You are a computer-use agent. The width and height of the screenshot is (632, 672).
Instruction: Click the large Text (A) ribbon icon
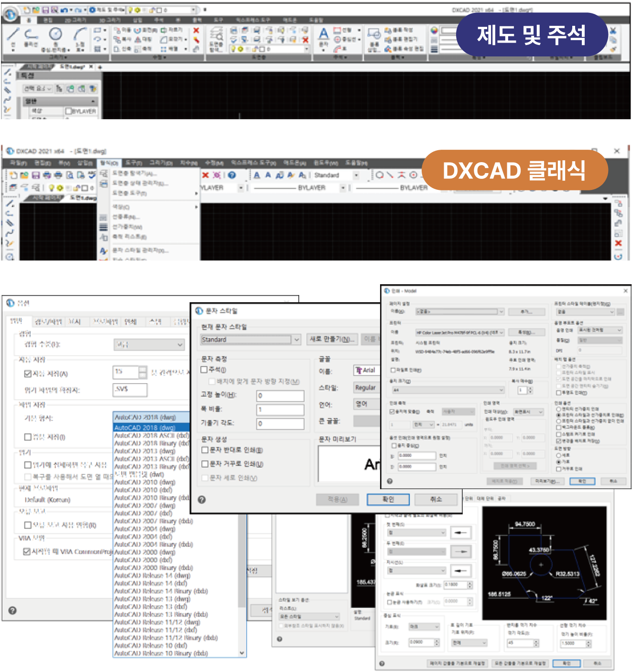pyautogui.click(x=324, y=34)
